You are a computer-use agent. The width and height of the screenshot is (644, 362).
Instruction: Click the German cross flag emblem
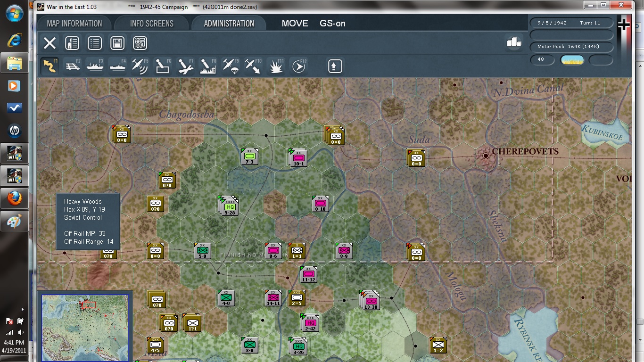[624, 25]
